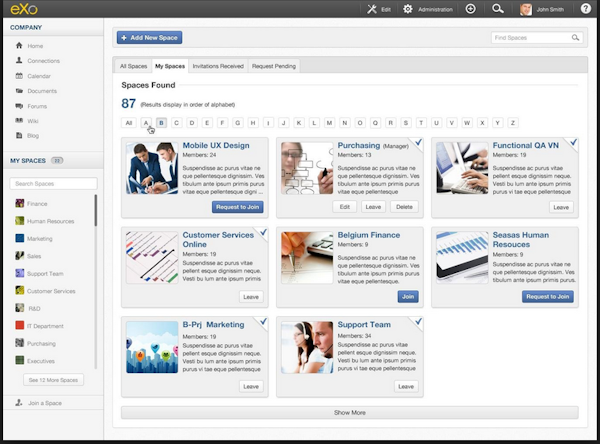
Task: Click Request to Join on Mobile UX Design
Action: 238,207
